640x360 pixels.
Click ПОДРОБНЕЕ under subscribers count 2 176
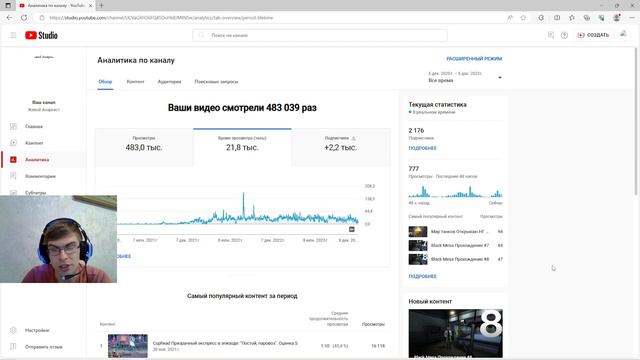point(422,148)
